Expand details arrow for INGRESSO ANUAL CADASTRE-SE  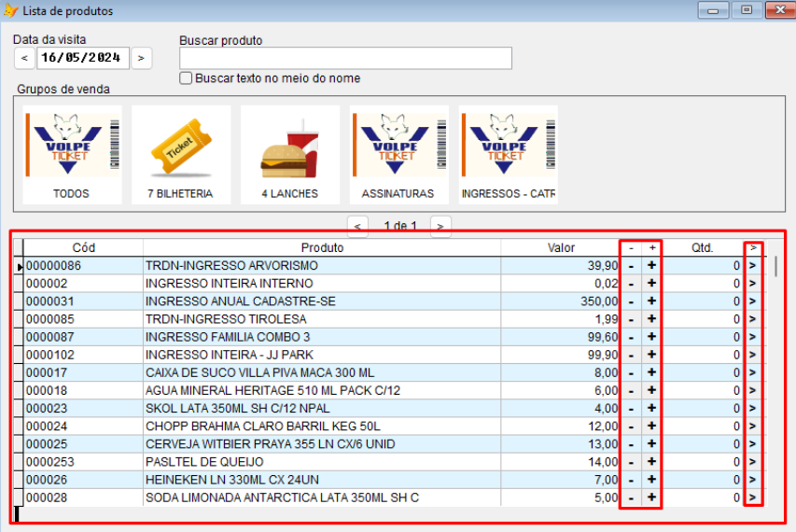tap(753, 301)
